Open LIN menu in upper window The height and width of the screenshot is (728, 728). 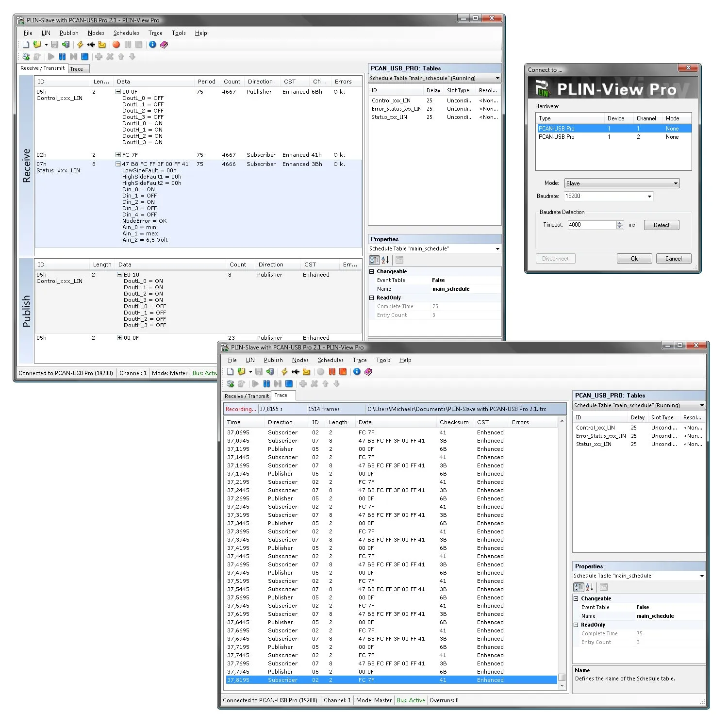46,33
